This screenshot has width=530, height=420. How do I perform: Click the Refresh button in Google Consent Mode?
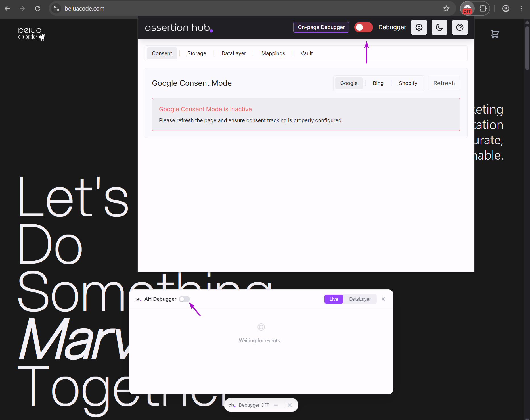click(444, 83)
